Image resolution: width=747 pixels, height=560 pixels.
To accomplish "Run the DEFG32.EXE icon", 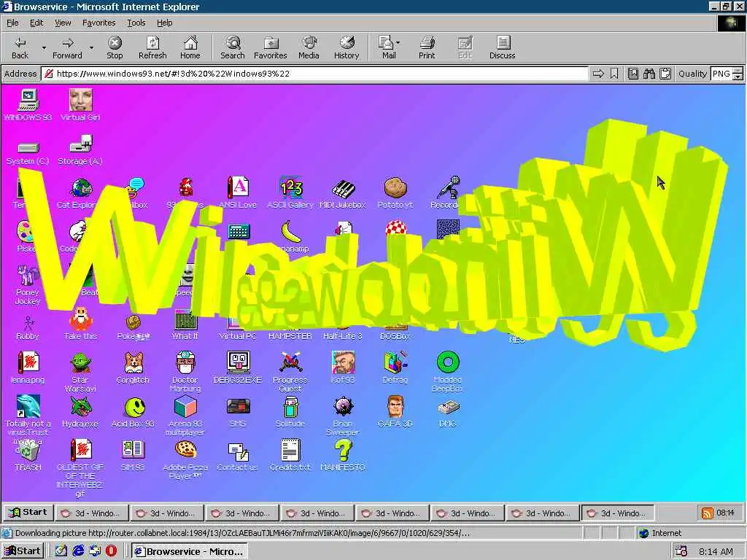I will coord(238,367).
